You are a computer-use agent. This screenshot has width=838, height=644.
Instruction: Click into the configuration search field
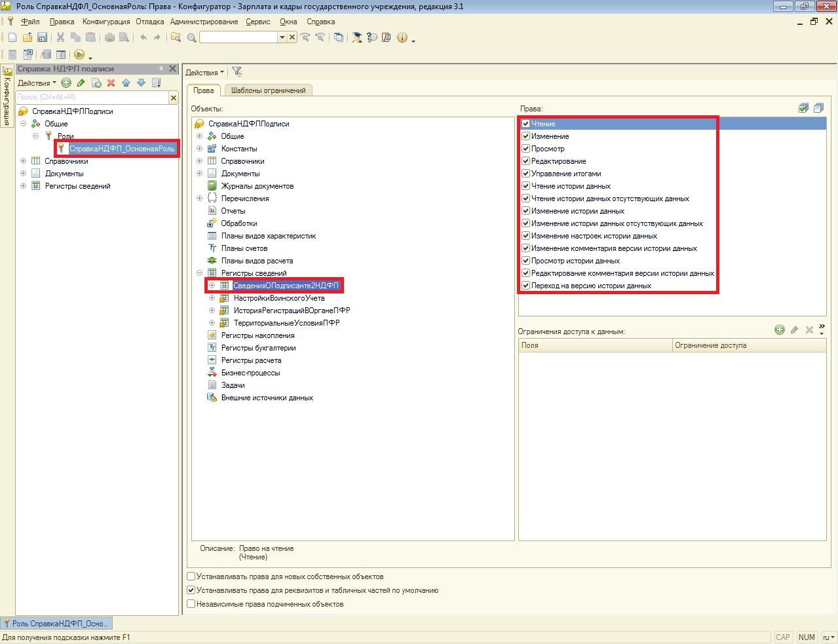92,98
